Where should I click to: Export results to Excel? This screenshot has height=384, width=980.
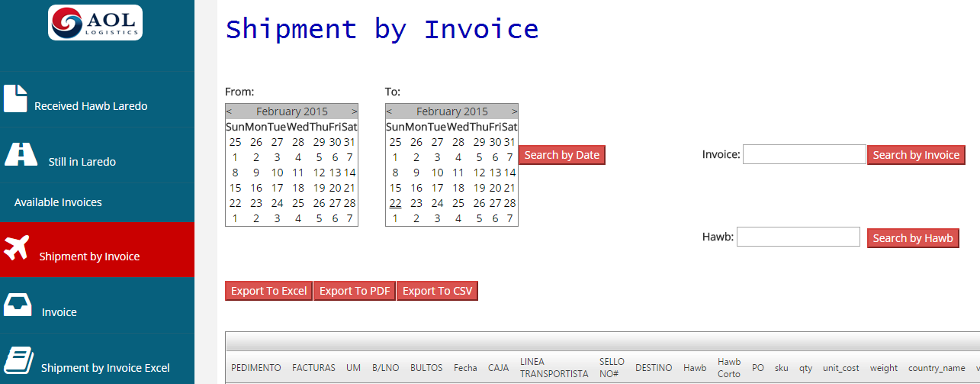(x=268, y=291)
